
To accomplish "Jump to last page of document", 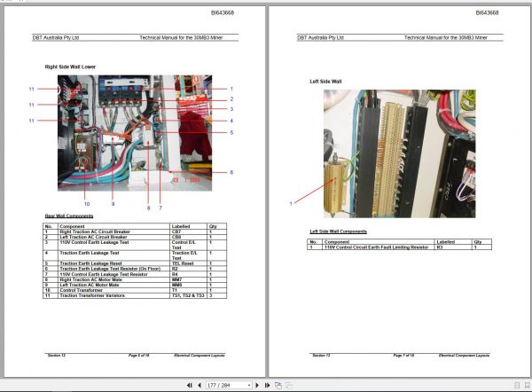I will [268, 385].
